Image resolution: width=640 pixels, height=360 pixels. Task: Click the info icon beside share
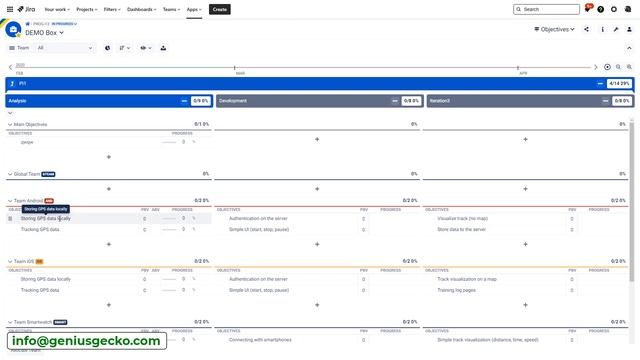tap(602, 29)
